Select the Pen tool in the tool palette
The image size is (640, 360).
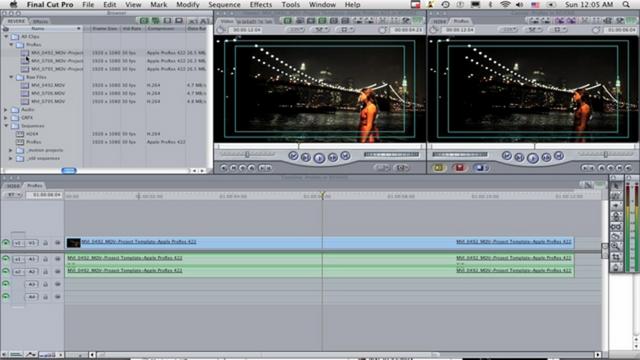point(616,267)
